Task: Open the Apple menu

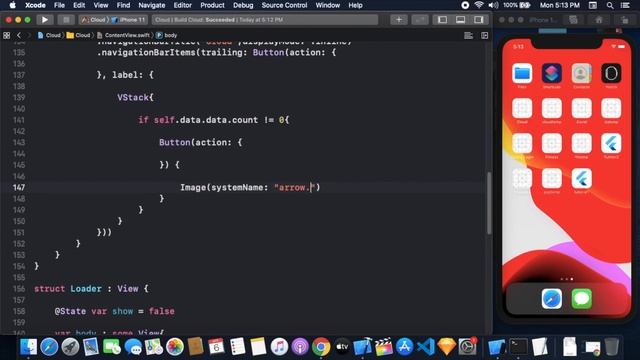Action: tap(12, 5)
